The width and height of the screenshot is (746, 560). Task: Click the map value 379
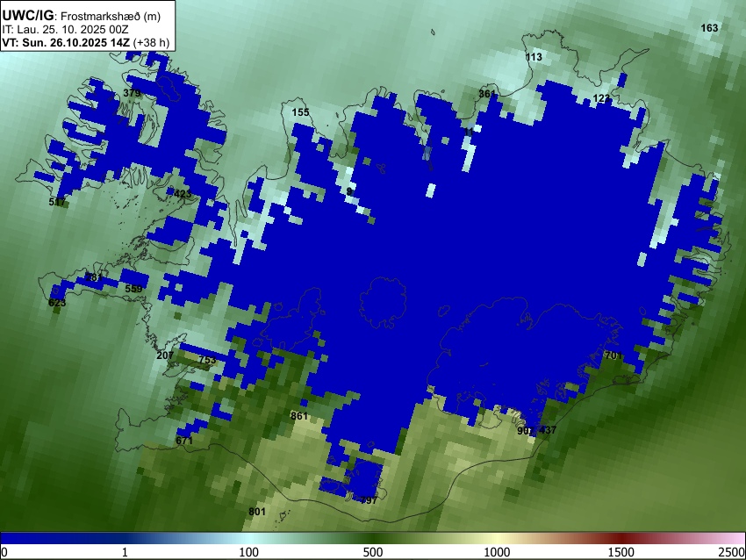pyautogui.click(x=132, y=93)
